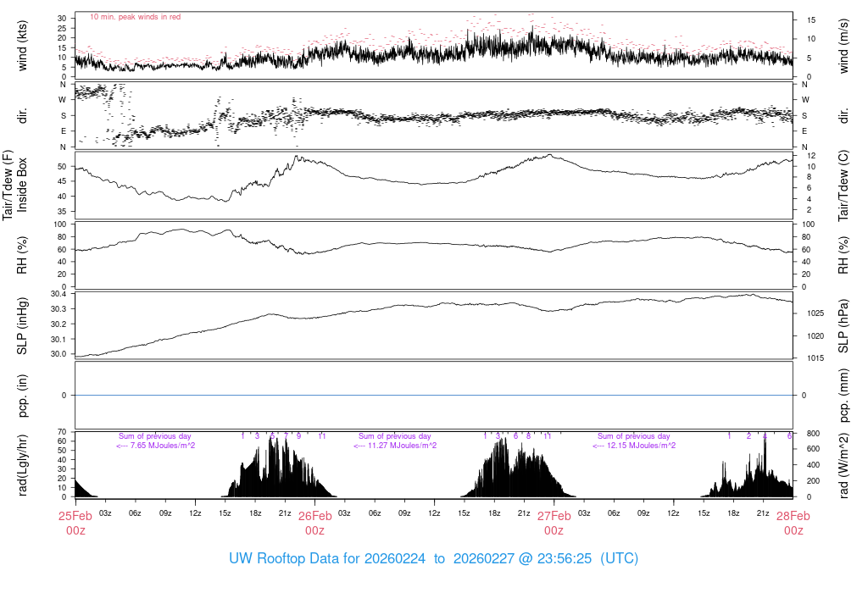
Task: Select the '25Feb' date label
Action: tap(75, 516)
